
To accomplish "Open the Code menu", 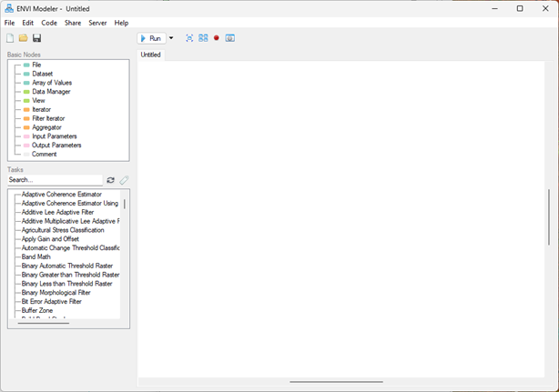I will point(49,23).
